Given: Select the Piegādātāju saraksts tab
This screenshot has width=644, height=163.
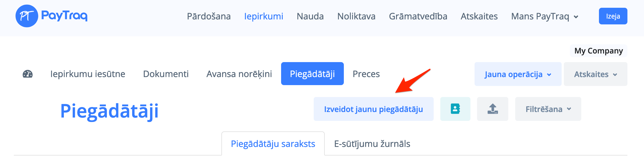Looking at the screenshot, I should coord(273,144).
